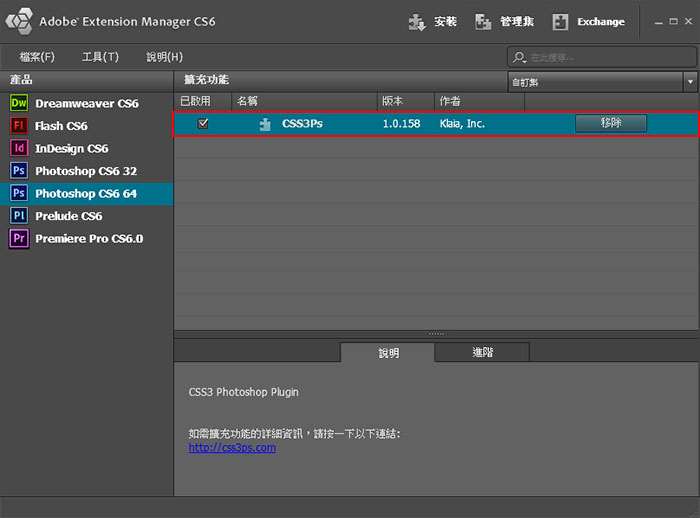Click the 移除 remove button
700x518 pixels.
[x=611, y=123]
